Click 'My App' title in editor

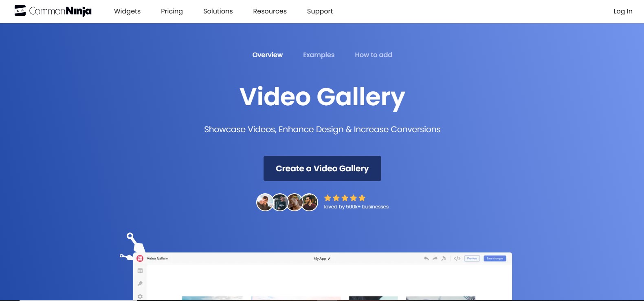point(320,259)
